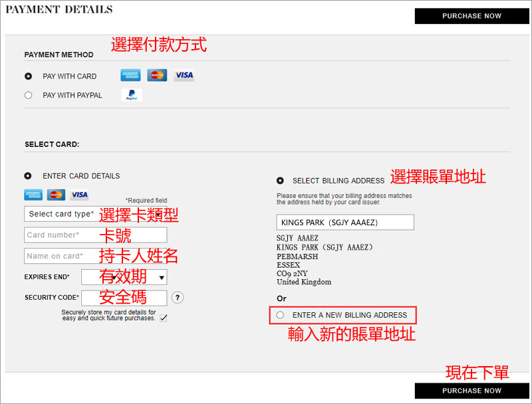Image resolution: width=532 pixels, height=404 pixels.
Task: Select Enter A New Billing Address option
Action: 280,315
